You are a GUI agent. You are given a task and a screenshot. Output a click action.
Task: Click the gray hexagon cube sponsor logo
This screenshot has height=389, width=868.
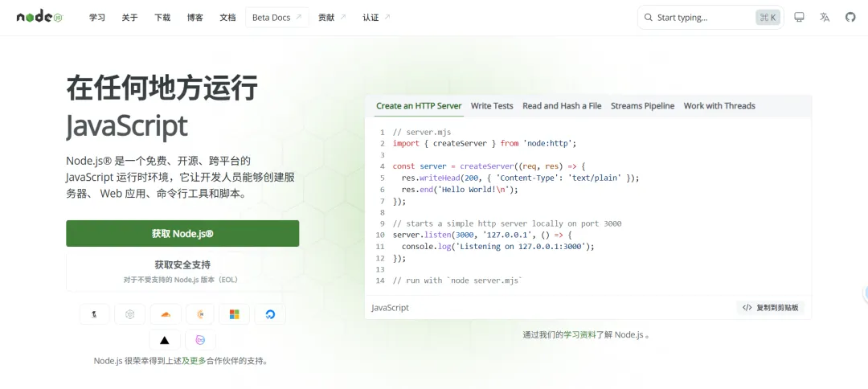(x=129, y=314)
